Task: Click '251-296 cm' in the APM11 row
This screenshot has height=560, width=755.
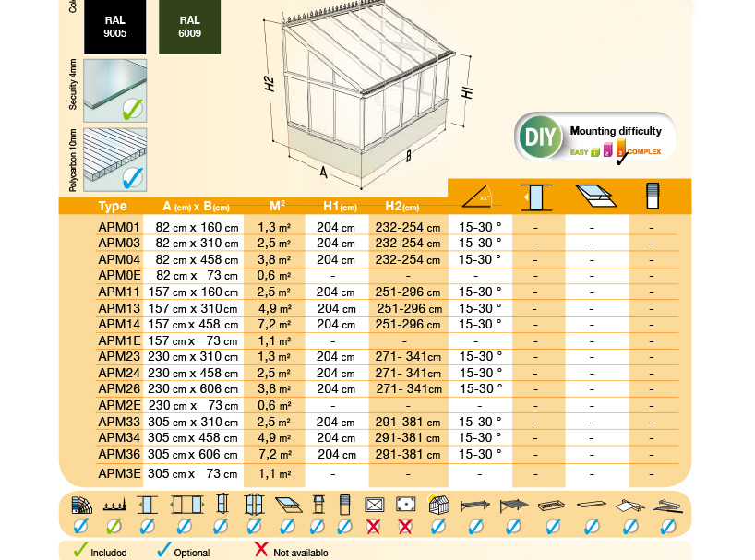Action: [408, 292]
